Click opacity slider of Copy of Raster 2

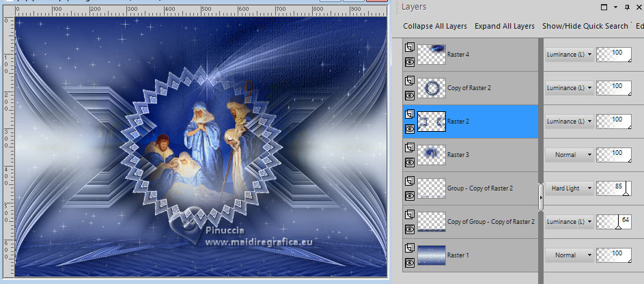(x=614, y=88)
